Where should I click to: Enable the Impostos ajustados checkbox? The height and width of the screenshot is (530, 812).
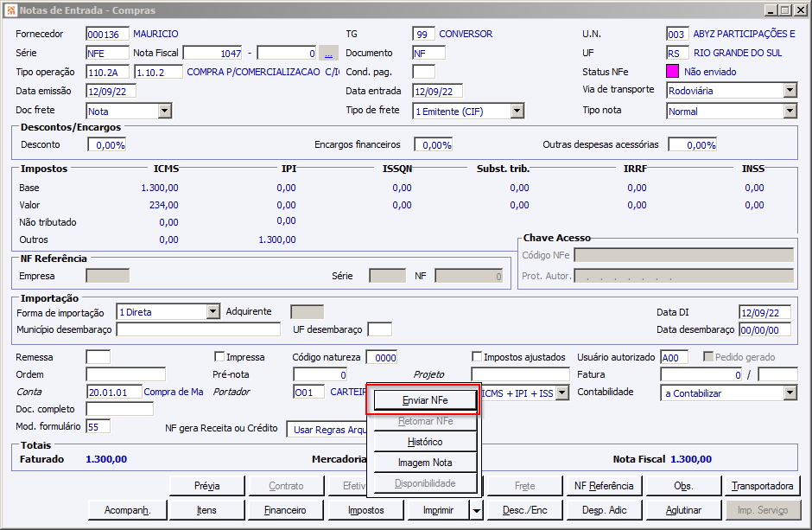tap(478, 356)
